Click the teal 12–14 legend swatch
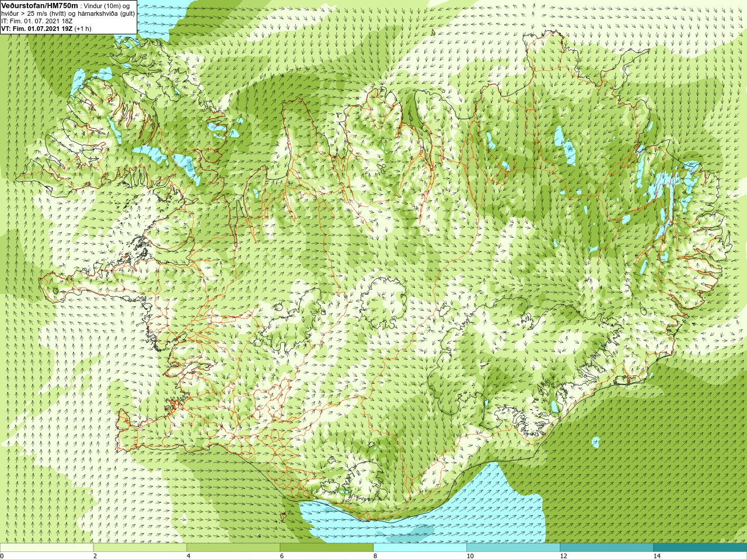This screenshot has height=560, width=747. 607,548
